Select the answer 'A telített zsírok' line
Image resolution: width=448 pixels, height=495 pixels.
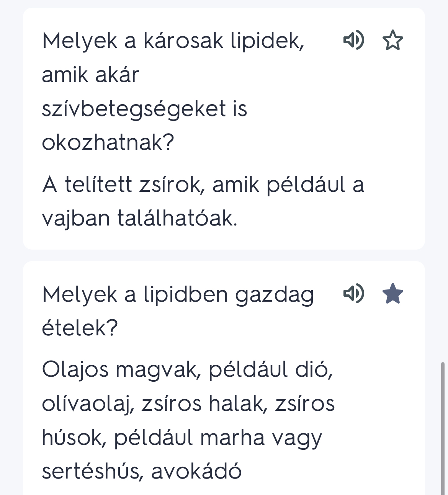click(x=203, y=185)
